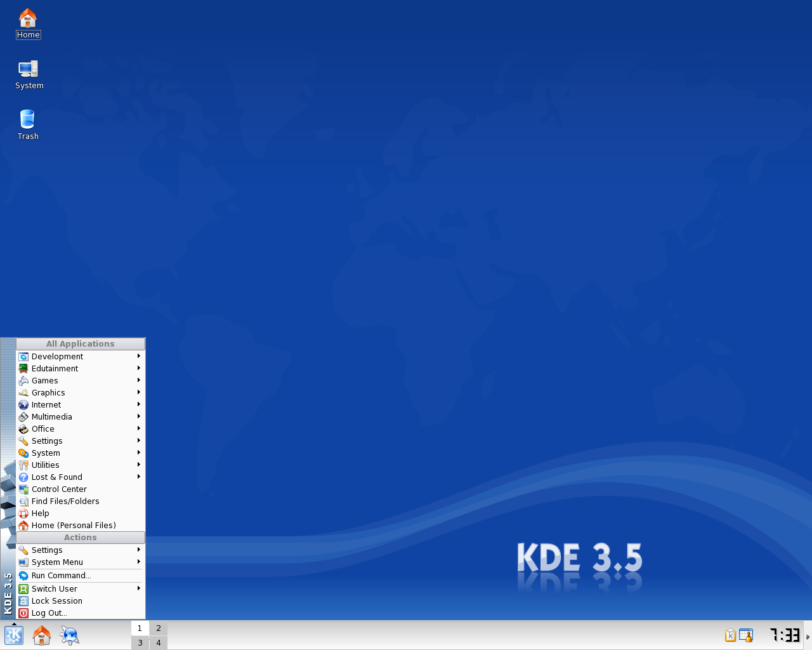Click the Control Center icon
This screenshot has height=650, width=812.
point(23,489)
